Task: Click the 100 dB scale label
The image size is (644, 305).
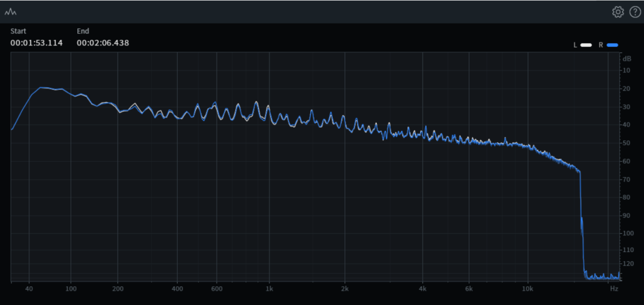Action: [x=628, y=233]
